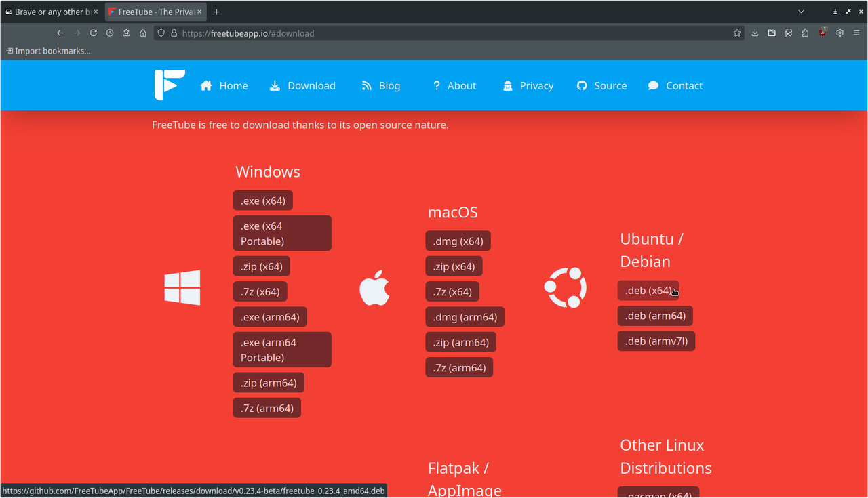
Task: Click the Apple logo icon
Action: (374, 287)
